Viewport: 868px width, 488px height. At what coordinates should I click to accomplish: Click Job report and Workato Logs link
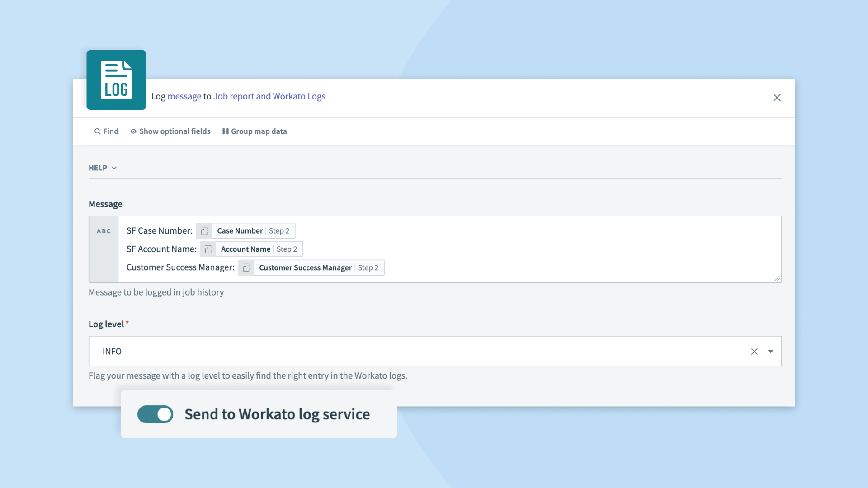269,96
